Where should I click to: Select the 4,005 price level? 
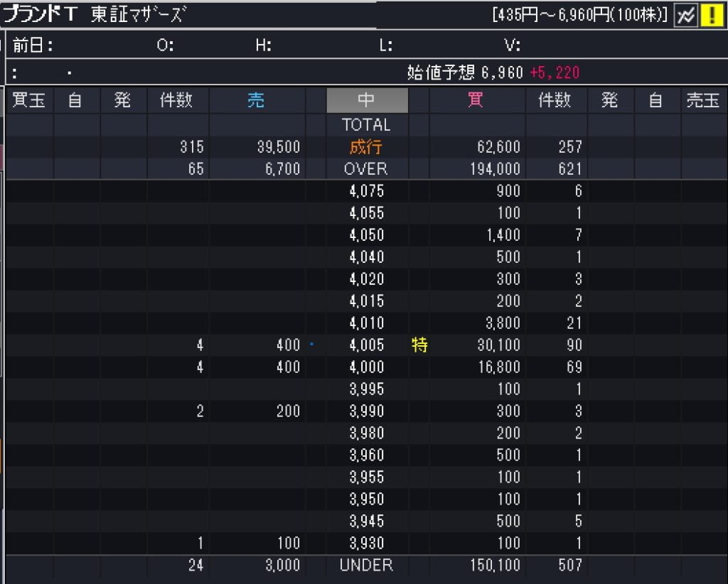point(367,345)
